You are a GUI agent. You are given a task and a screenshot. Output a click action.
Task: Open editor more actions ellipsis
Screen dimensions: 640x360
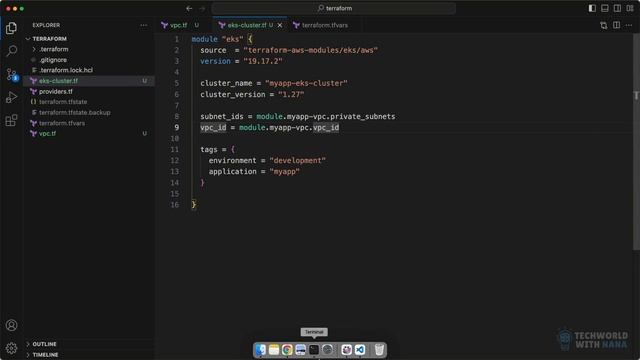[x=629, y=25]
